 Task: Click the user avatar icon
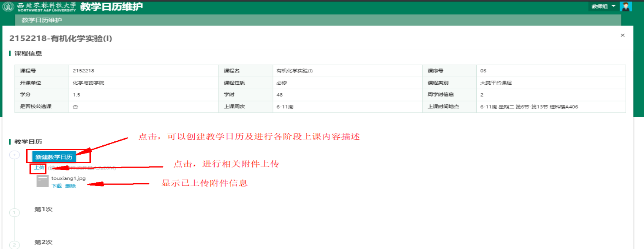click(626, 6)
